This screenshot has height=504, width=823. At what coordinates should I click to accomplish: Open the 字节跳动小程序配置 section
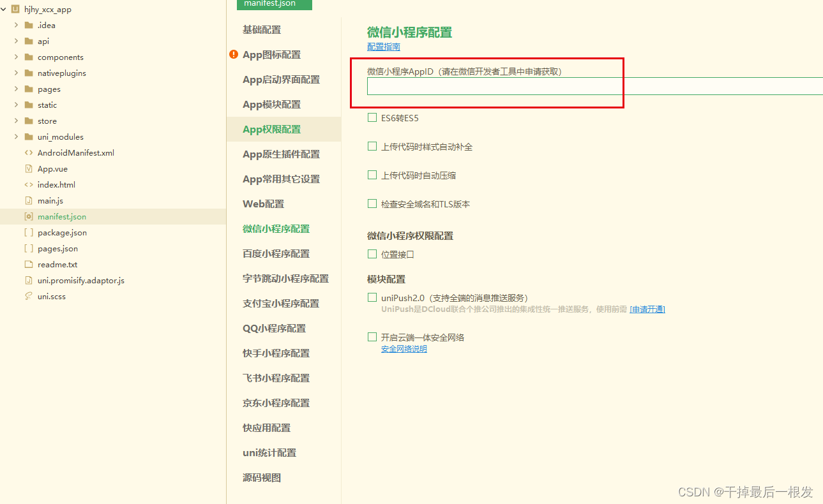pyautogui.click(x=284, y=279)
